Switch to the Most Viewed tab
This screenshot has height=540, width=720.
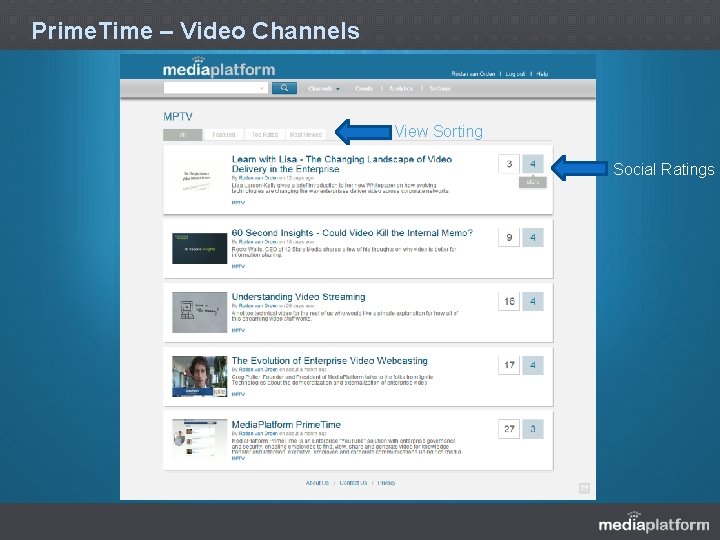(x=305, y=135)
